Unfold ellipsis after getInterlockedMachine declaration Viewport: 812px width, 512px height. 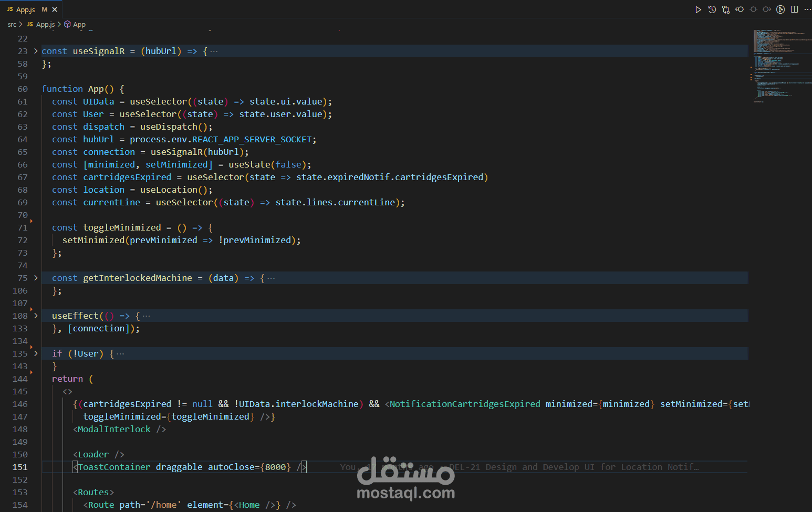tap(271, 278)
